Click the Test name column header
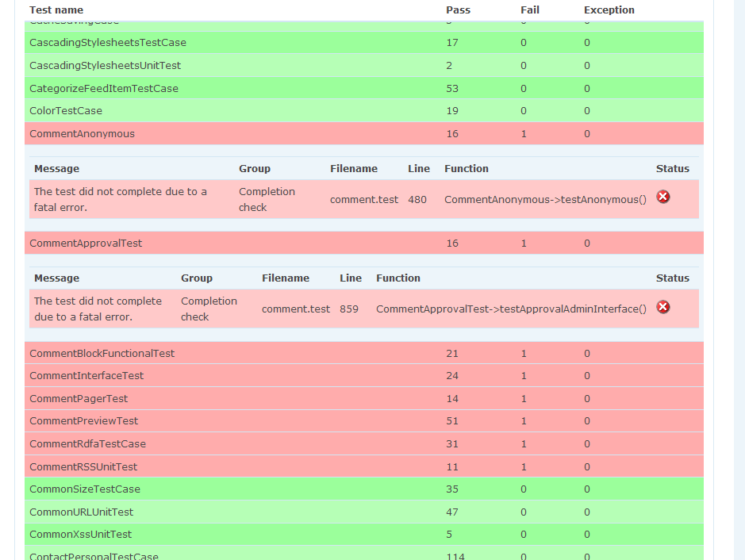 pyautogui.click(x=56, y=10)
